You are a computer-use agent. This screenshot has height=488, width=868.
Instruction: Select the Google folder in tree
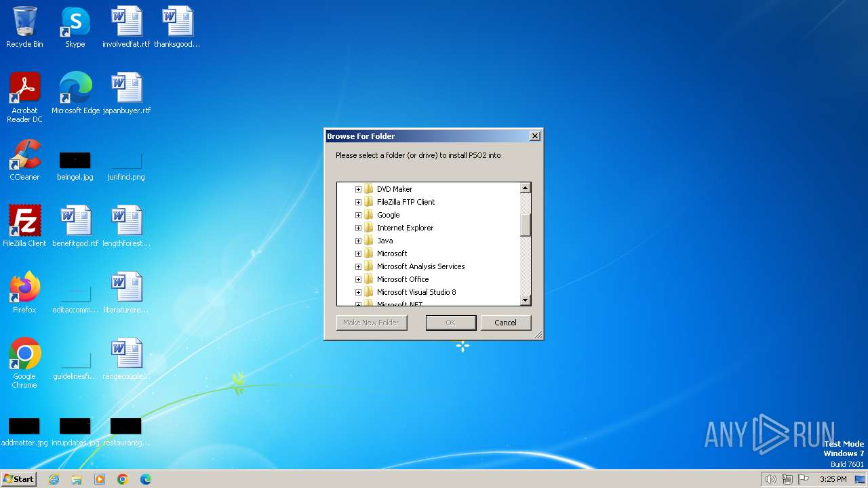[388, 215]
